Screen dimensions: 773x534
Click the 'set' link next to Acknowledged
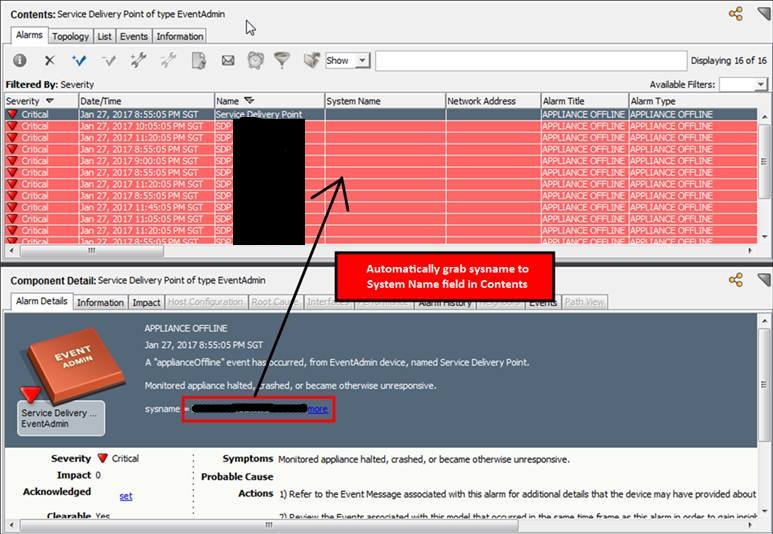click(x=126, y=497)
